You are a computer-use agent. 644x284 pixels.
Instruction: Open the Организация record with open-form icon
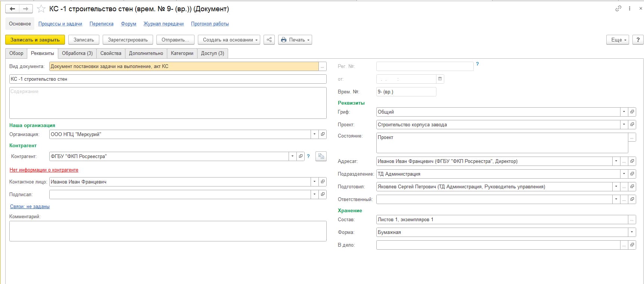(323, 134)
